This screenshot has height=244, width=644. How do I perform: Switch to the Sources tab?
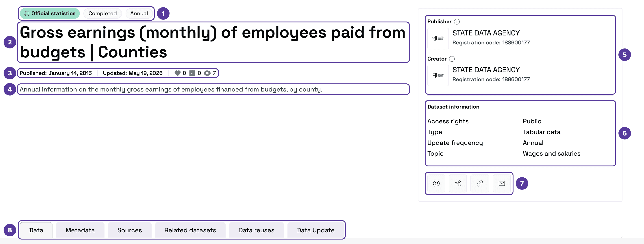coord(130,230)
